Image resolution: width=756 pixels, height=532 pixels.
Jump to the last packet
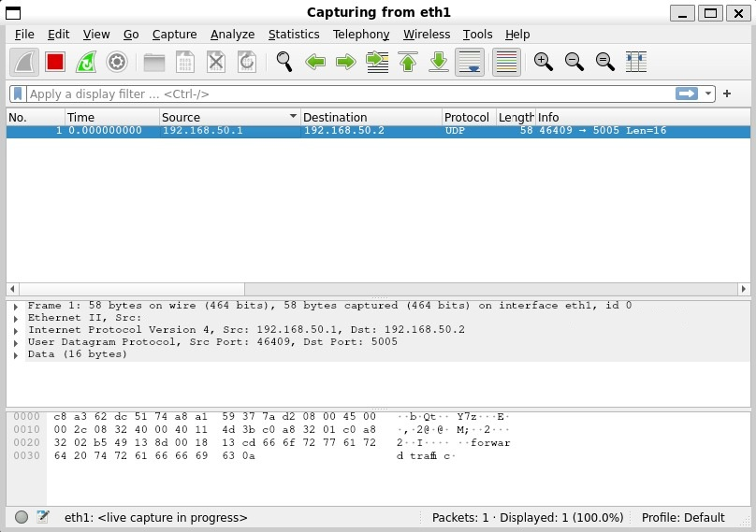coord(439,62)
